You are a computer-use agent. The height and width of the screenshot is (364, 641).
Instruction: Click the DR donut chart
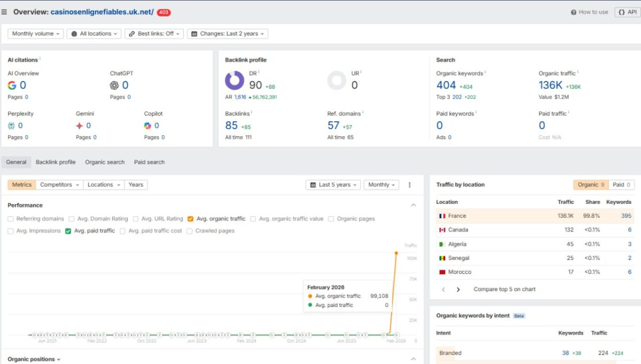tap(234, 81)
